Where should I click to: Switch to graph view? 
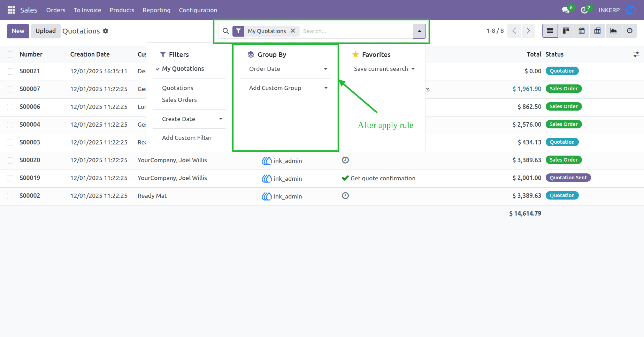pos(614,31)
